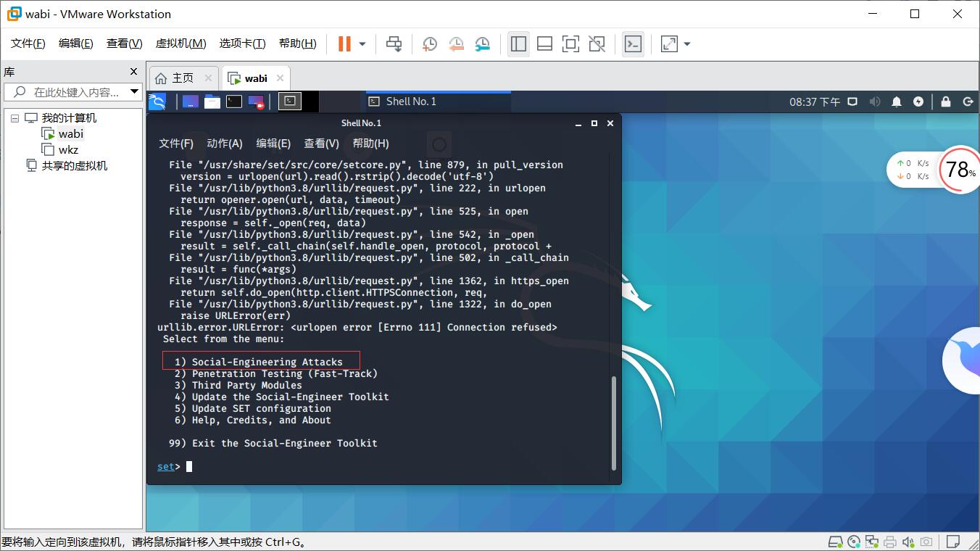Screen dimensions: 980x551
Task: Select 我的计算机 in the library tree
Action: [68, 118]
